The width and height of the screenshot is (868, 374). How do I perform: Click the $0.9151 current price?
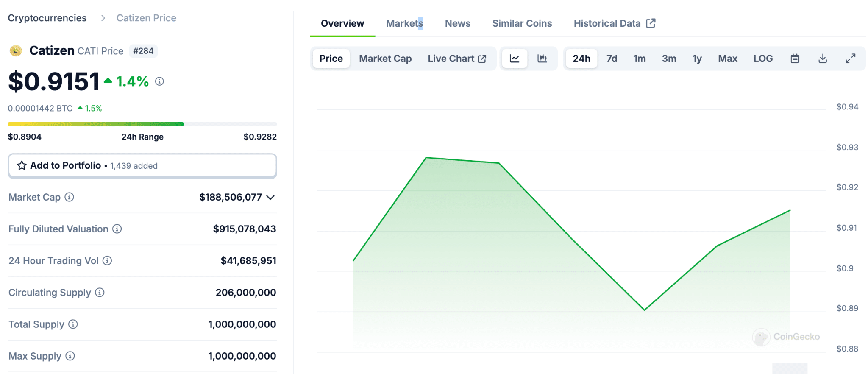(54, 81)
